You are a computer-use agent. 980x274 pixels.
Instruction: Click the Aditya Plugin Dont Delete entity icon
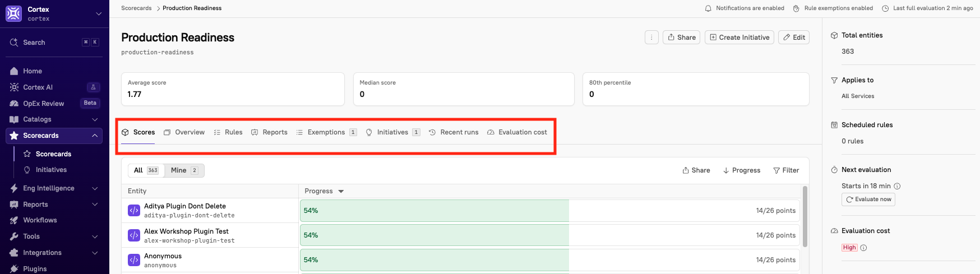(x=133, y=210)
